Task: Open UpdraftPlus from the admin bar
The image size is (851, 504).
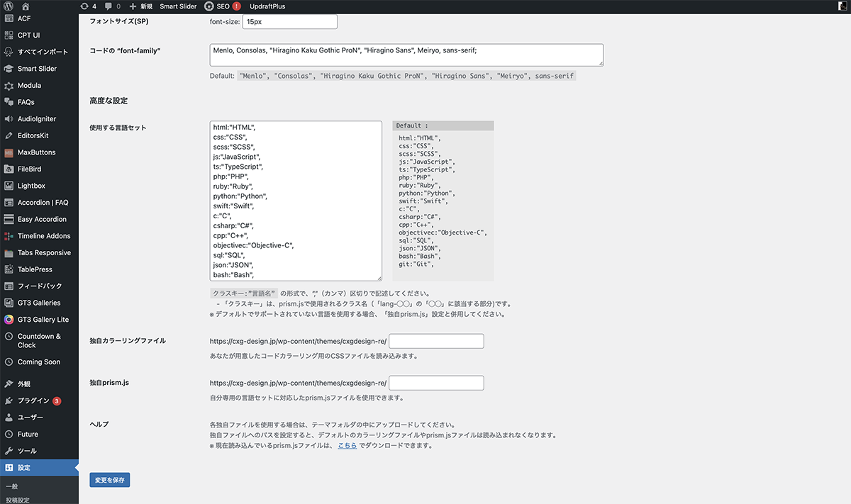Action: click(x=267, y=6)
